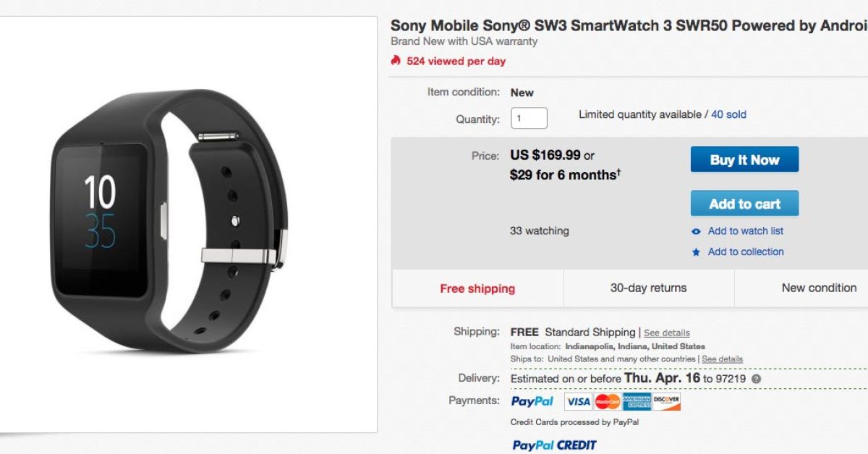868x454 pixels.
Task: Click the eye icon for watch list
Action: tap(696, 231)
